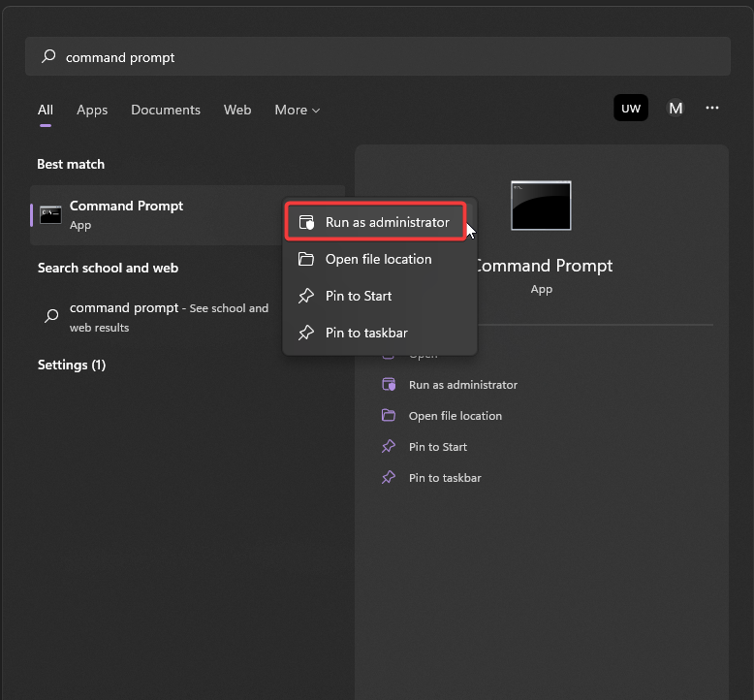Click large Command Prompt thumbnail in preview
The width and height of the screenshot is (754, 700).
click(x=541, y=206)
